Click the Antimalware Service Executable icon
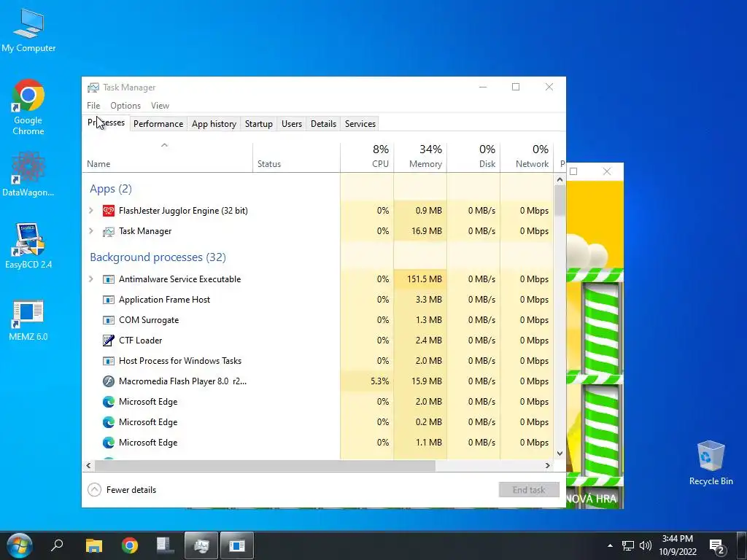The height and width of the screenshot is (560, 747). pyautogui.click(x=109, y=279)
